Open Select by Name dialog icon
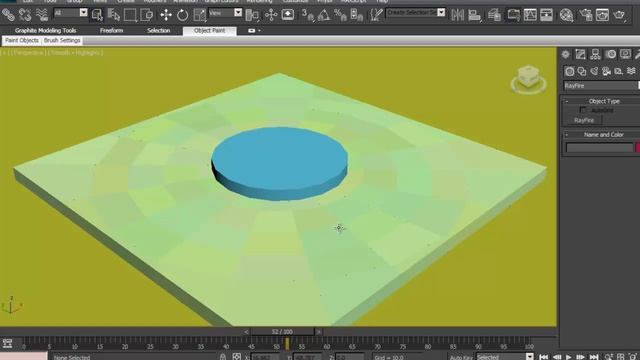The image size is (640, 360). pyautogui.click(x=114, y=15)
